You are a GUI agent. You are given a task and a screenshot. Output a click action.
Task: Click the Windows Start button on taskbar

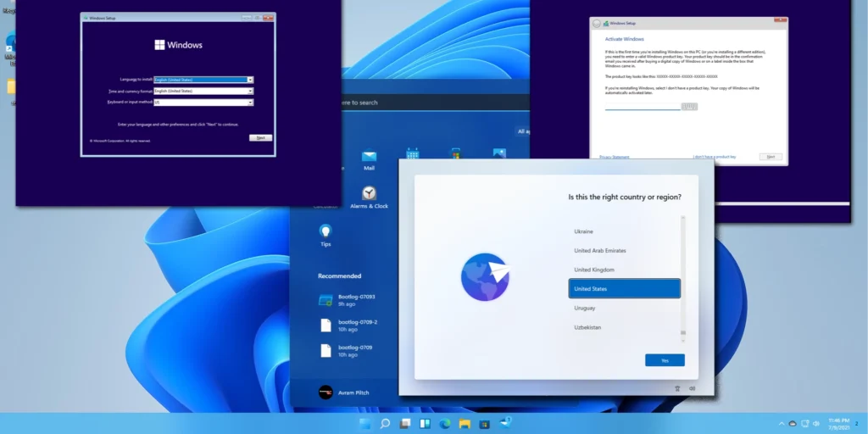364,424
